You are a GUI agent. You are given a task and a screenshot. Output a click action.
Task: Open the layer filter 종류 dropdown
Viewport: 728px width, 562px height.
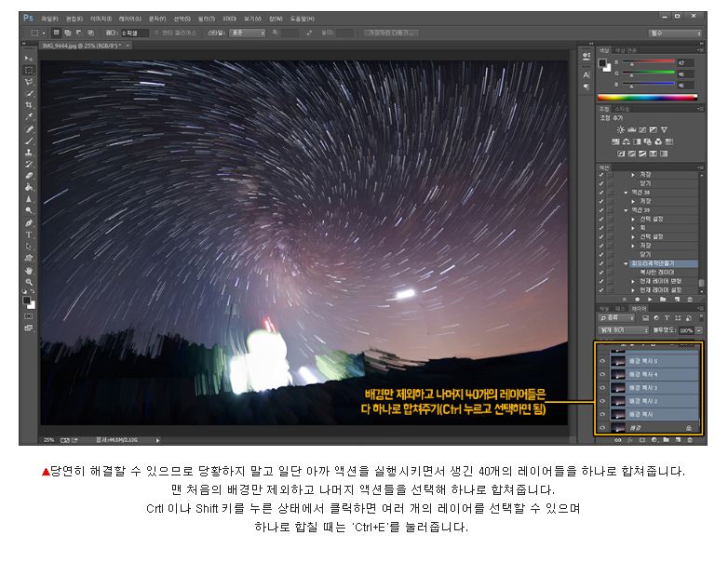pyautogui.click(x=616, y=318)
